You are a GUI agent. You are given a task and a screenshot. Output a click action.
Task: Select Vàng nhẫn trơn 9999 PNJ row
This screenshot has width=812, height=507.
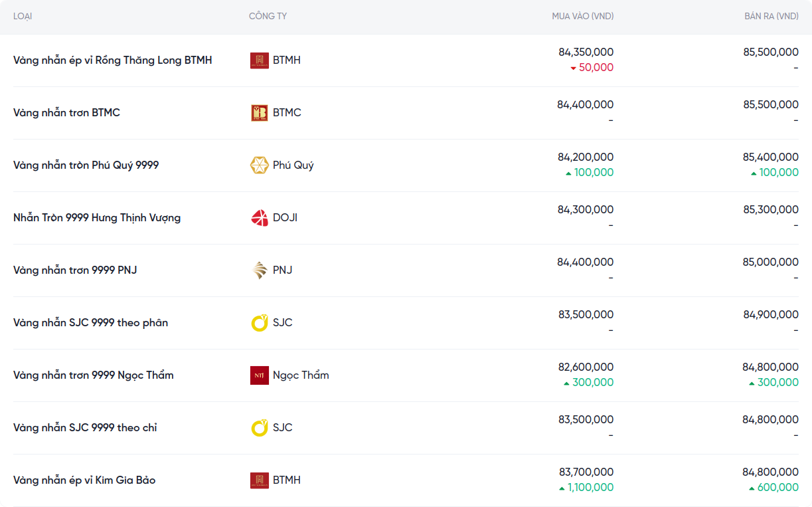[x=75, y=270]
